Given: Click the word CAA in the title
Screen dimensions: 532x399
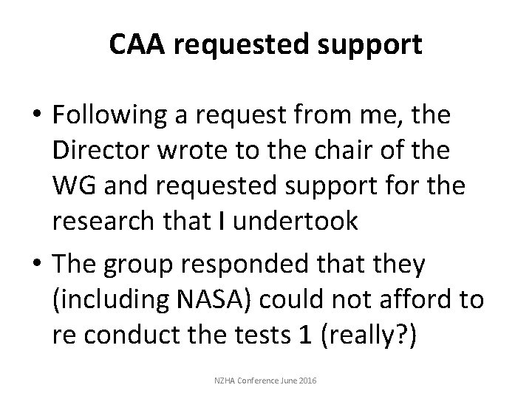Looking at the screenshot, I should [x=137, y=44].
